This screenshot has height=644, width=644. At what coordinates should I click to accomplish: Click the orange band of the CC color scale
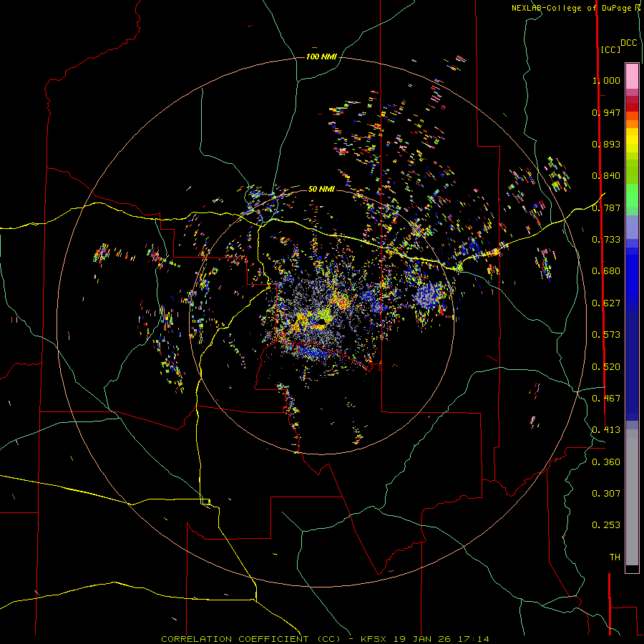(x=632, y=122)
